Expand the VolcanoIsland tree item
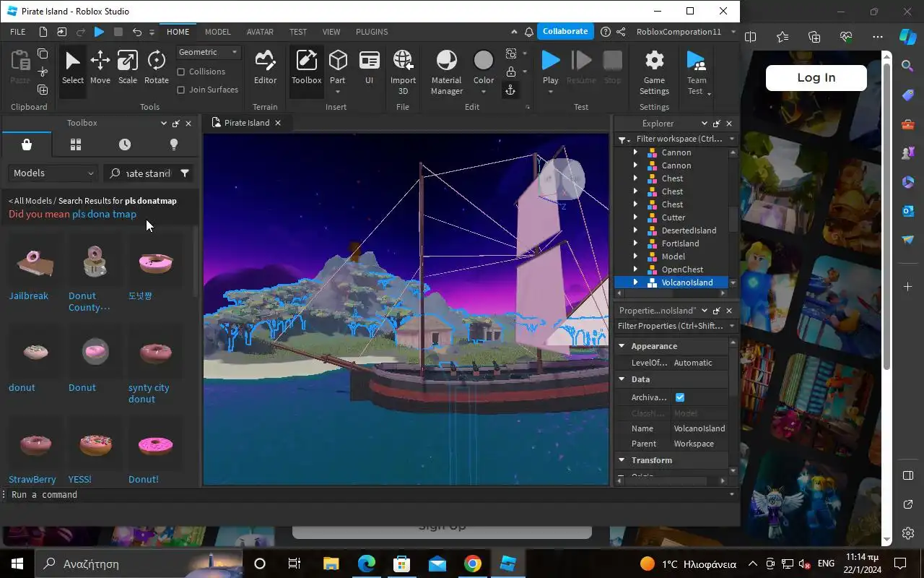This screenshot has width=924, height=578. pyautogui.click(x=635, y=282)
